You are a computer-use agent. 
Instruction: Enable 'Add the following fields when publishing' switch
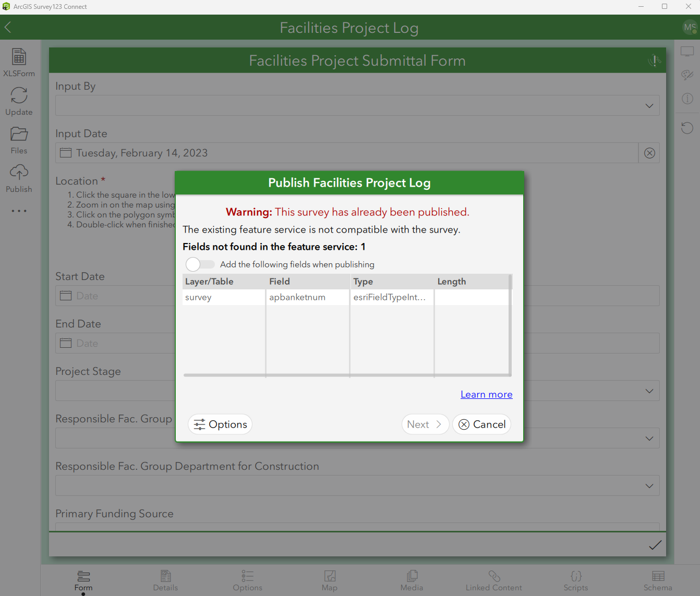click(x=200, y=264)
